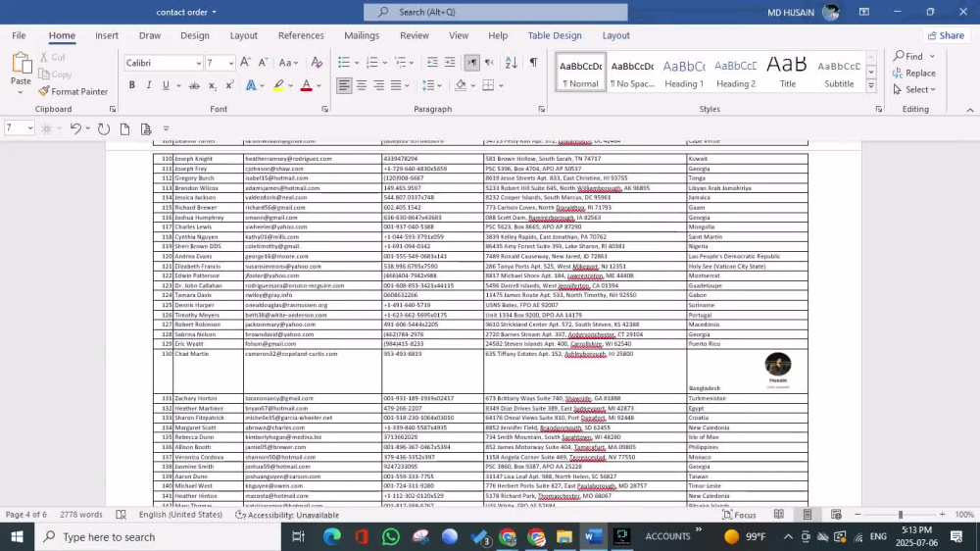Click the Windows Start button
980x551 pixels.
tap(17, 536)
